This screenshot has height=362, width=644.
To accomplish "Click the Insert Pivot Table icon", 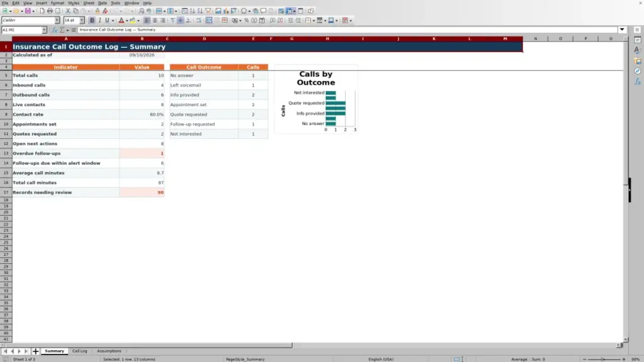I will (x=234, y=11).
